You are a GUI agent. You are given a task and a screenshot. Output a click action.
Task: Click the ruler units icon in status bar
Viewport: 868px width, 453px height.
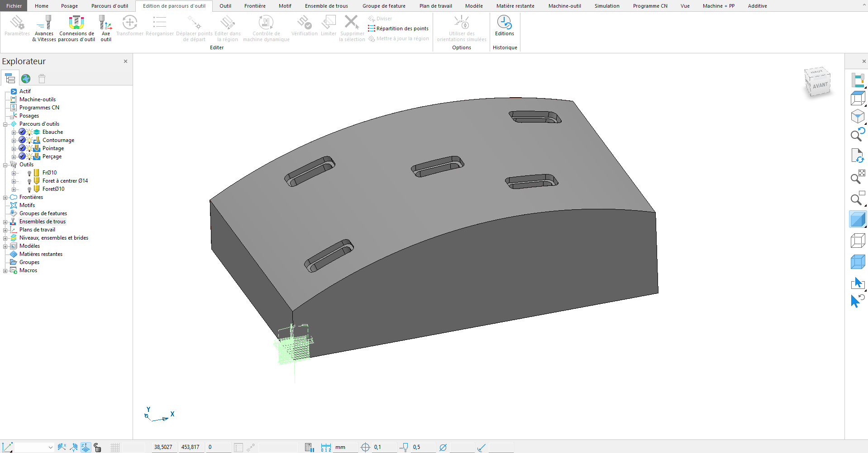click(x=326, y=447)
